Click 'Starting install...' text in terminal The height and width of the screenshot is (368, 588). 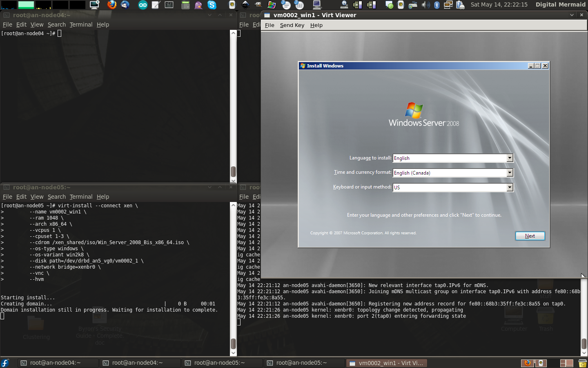pyautogui.click(x=28, y=298)
